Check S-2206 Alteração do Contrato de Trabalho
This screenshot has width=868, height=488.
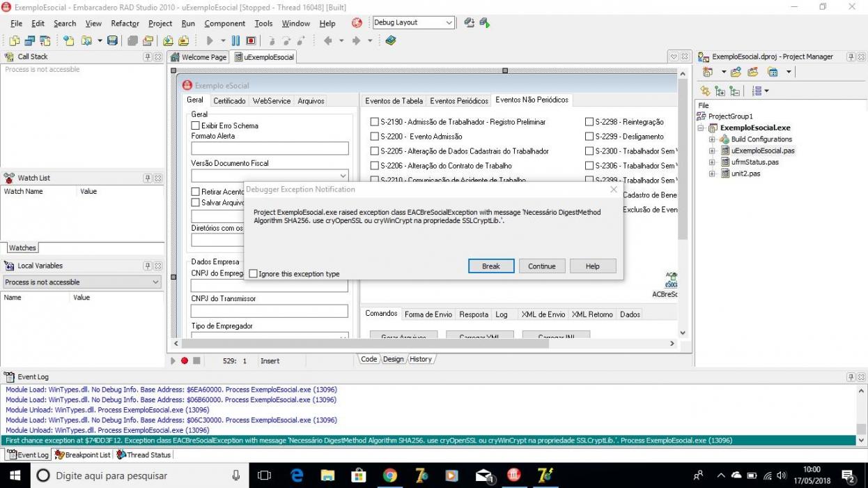tap(375, 166)
